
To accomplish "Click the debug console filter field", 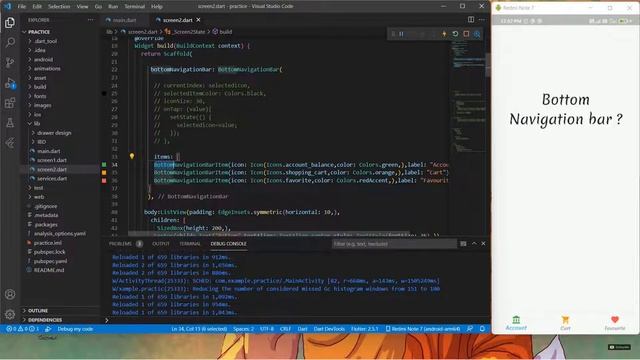I will (x=394, y=244).
